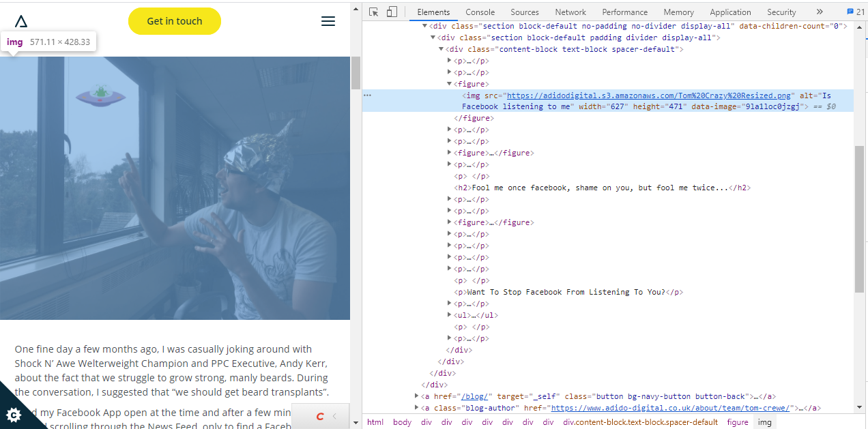The image size is (868, 429).
Task: Collapse the section padding divider div
Action: point(433,38)
